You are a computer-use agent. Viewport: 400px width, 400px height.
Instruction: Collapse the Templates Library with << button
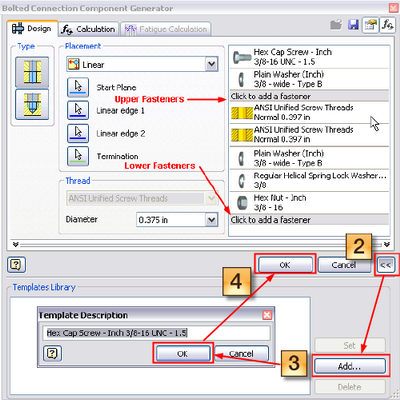386,265
